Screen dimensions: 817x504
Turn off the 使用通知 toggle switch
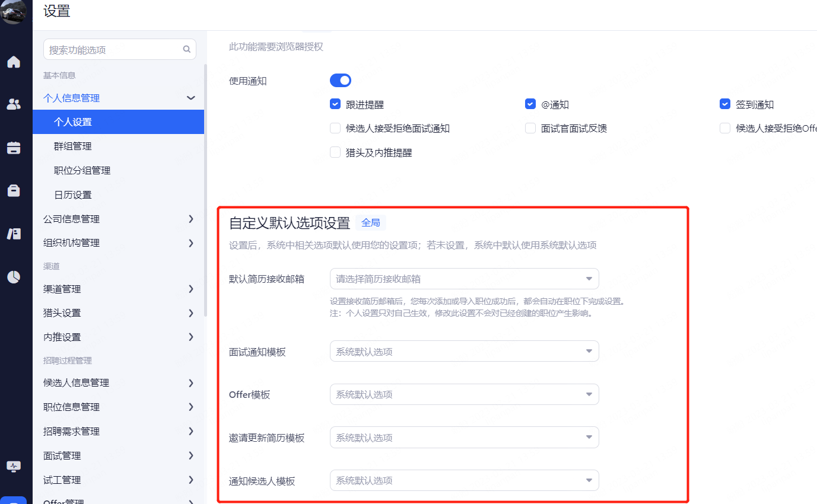341,81
